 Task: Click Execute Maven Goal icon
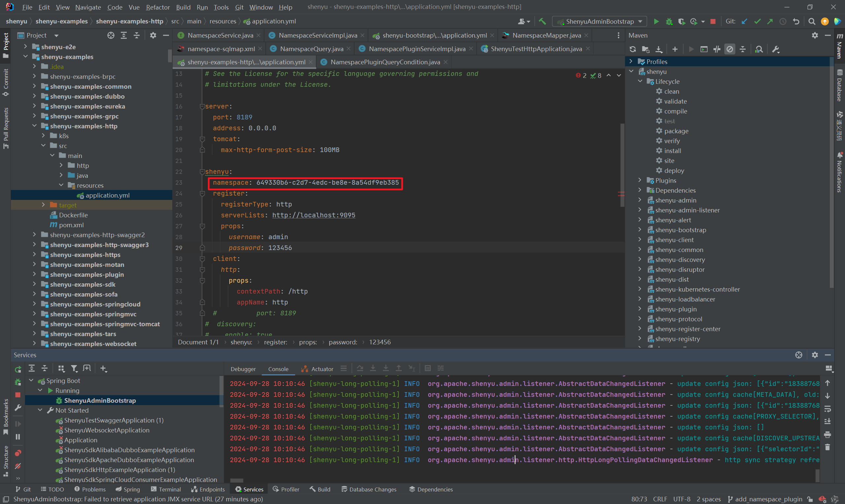click(704, 49)
